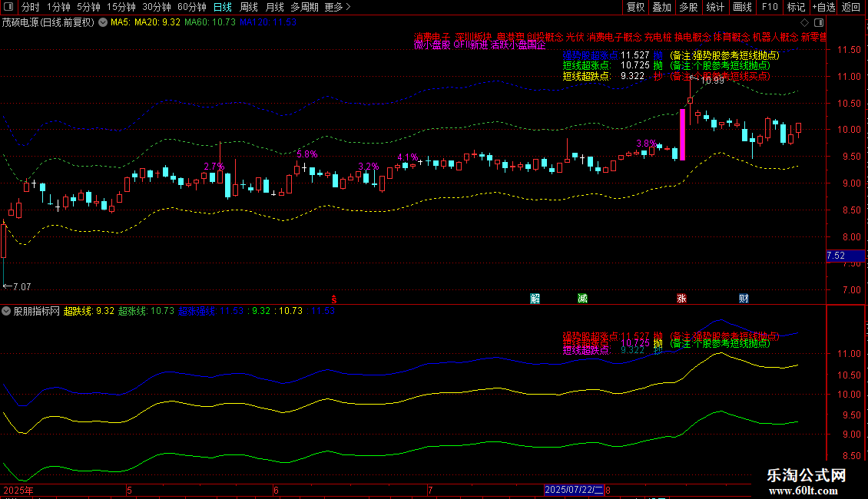868x499 pixels.
Task: Click the 5.8% gain label
Action: (x=307, y=154)
